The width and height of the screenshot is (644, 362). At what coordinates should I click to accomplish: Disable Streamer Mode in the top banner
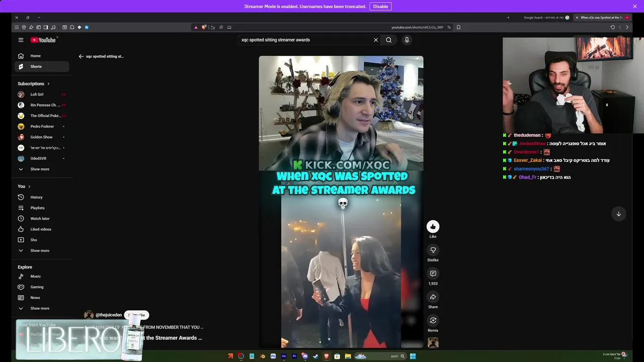click(x=380, y=7)
